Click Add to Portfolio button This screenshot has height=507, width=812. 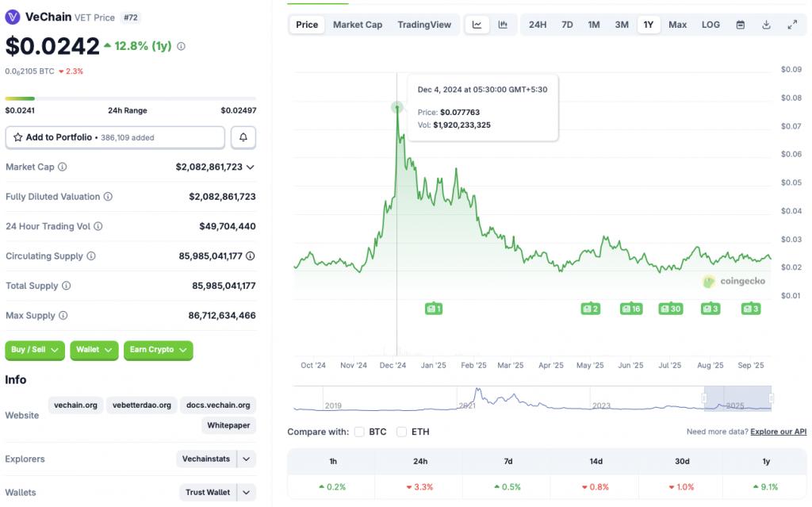115,137
